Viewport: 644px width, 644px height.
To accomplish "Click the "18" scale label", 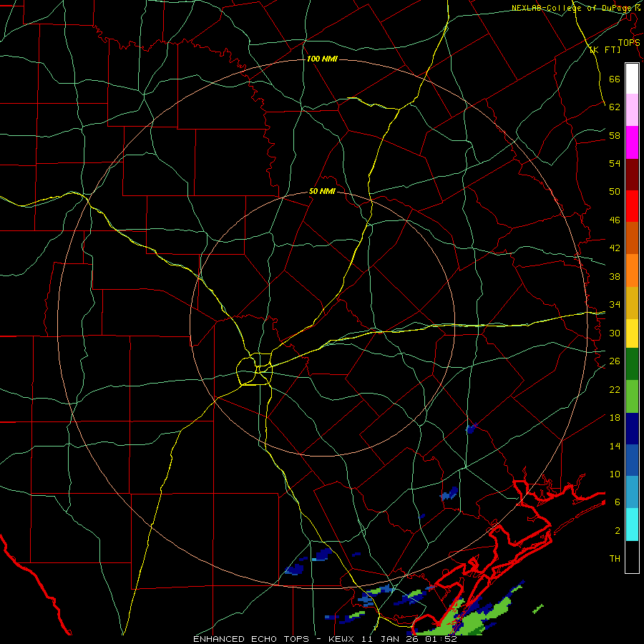I will pyautogui.click(x=615, y=418).
